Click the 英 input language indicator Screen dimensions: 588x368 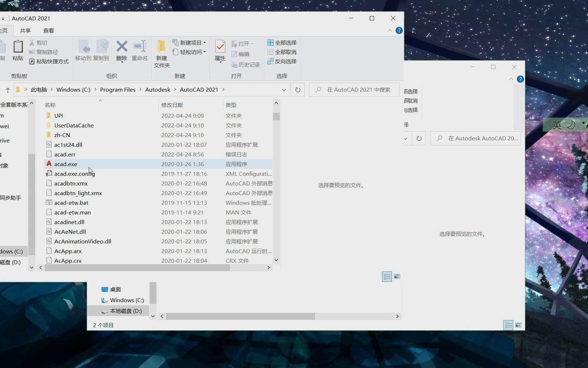tap(557, 125)
